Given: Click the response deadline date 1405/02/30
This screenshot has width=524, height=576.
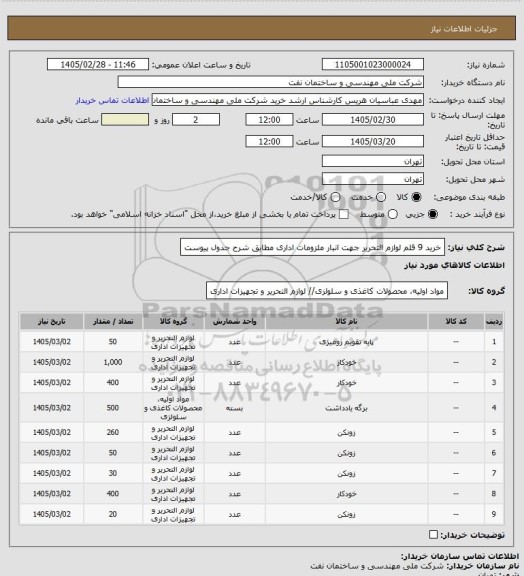Looking at the screenshot, I should pyautogui.click(x=373, y=120).
